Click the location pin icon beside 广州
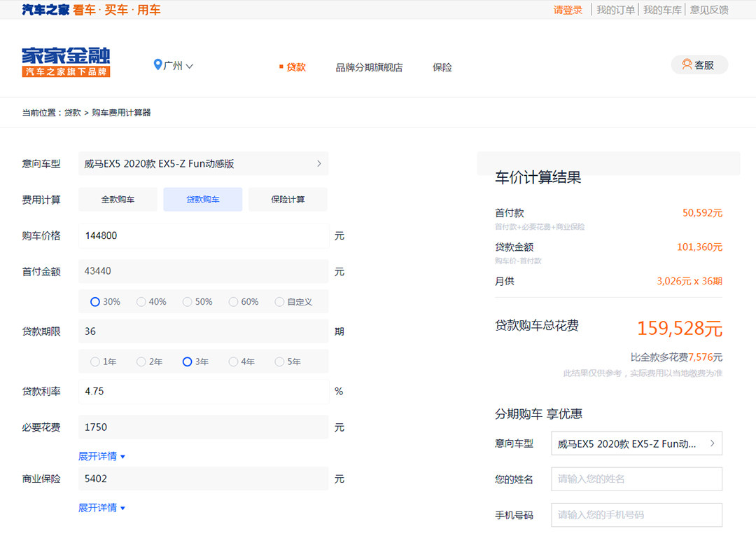This screenshot has width=756, height=536. click(157, 65)
